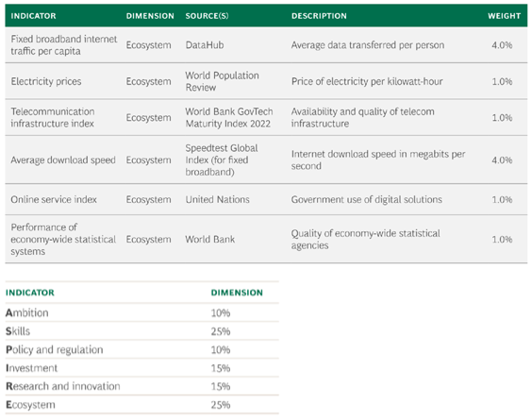Select the 'Research and innovation' row
Screen dimensions: 532x420
(x=142, y=386)
